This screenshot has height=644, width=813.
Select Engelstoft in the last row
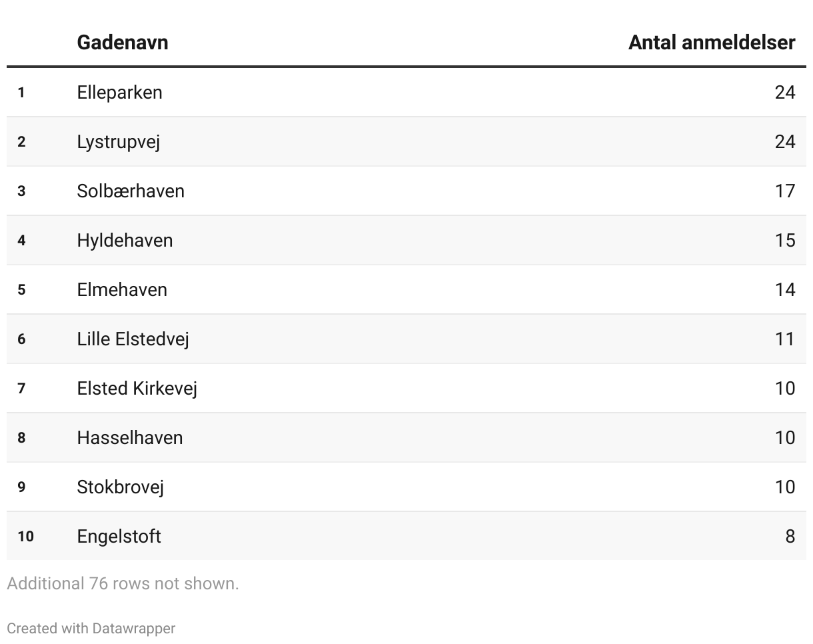(x=119, y=536)
